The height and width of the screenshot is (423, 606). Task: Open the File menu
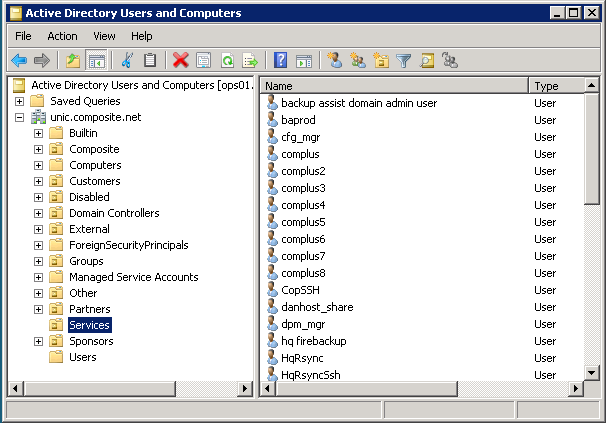tap(23, 36)
